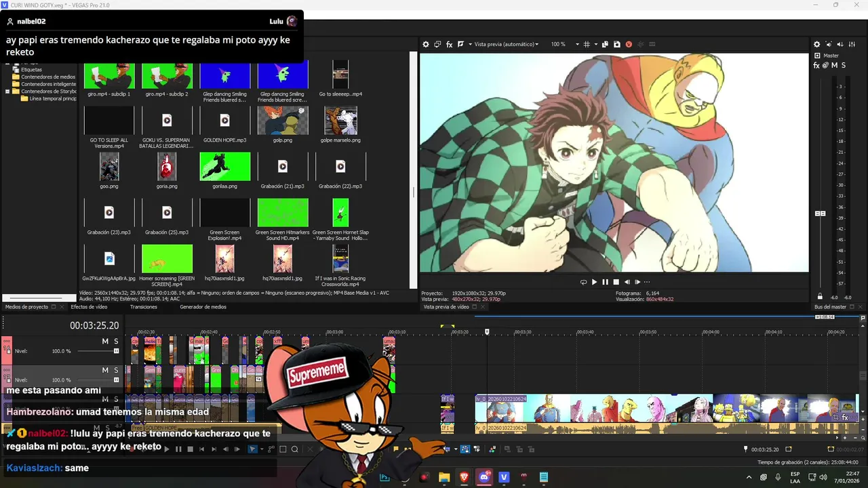This screenshot has height=488, width=868.
Task: Switch to Efectos de vídeo tab
Action: [89, 307]
